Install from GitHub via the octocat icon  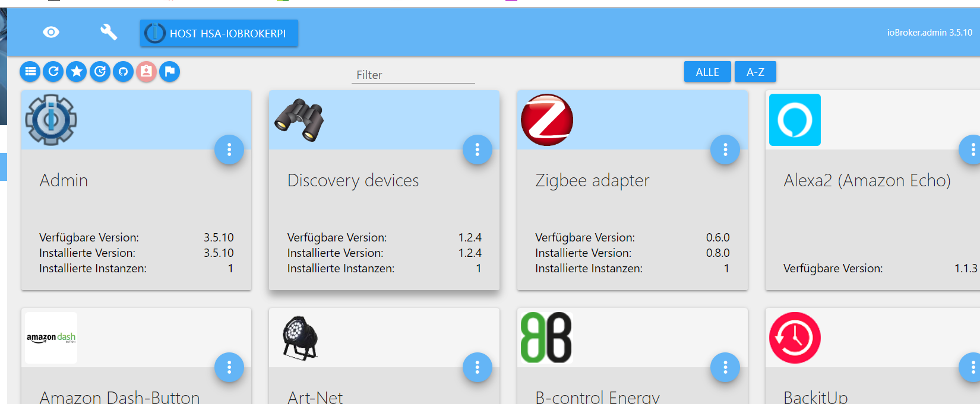pyautogui.click(x=123, y=72)
